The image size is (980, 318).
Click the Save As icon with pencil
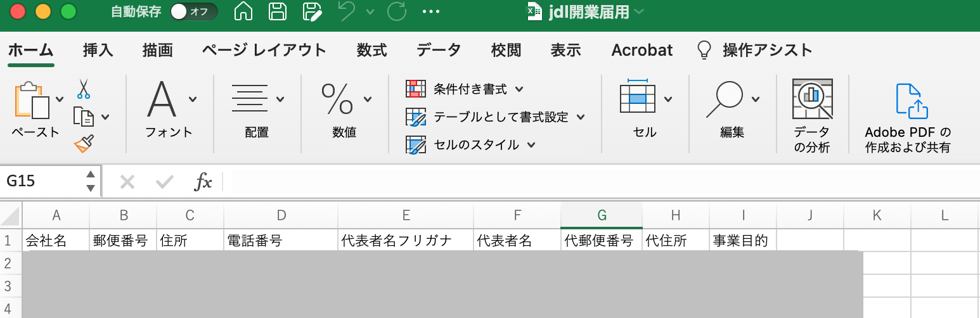[x=312, y=11]
